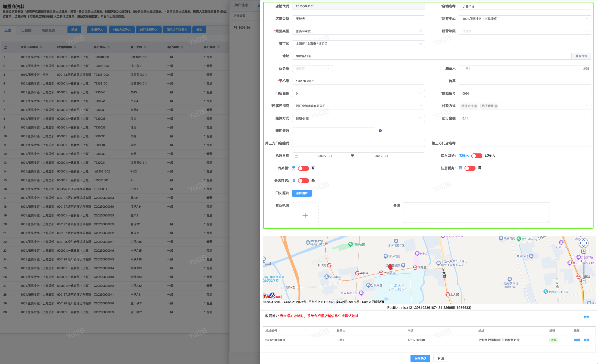Remove the 微信支付 payment tag
This screenshot has width=598, height=364.
coord(476,106)
